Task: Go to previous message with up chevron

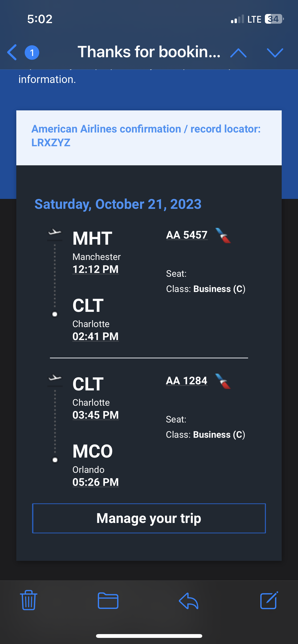Action: coord(238,53)
